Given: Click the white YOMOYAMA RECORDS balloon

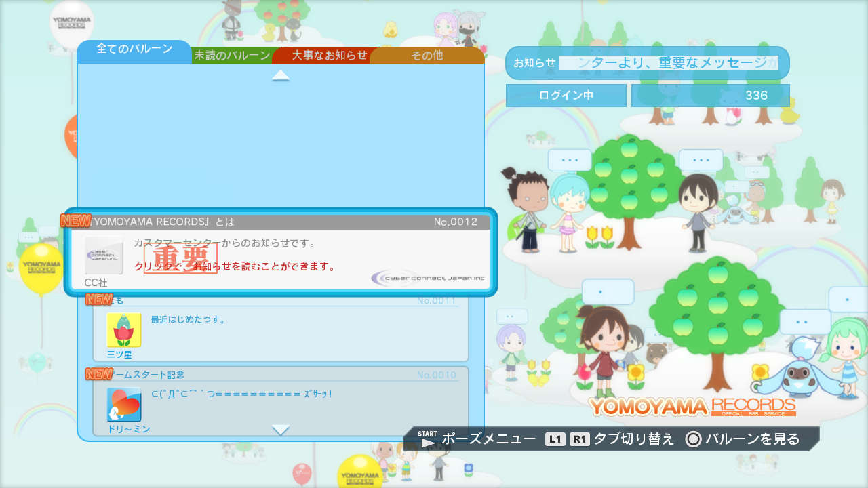Looking at the screenshot, I should [72, 22].
